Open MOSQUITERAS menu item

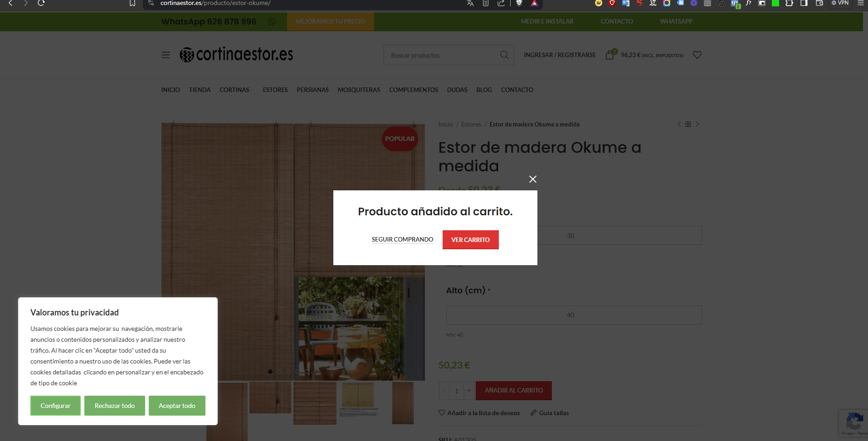[359, 90]
